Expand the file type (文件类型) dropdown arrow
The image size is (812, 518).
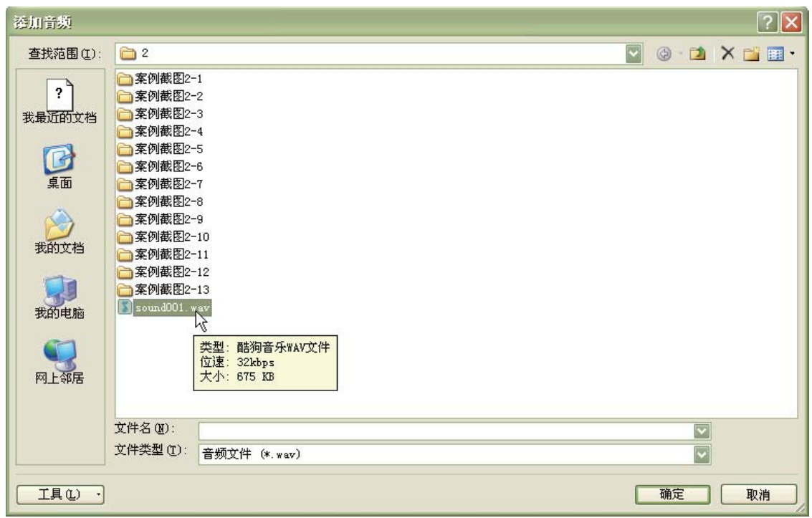tap(702, 454)
